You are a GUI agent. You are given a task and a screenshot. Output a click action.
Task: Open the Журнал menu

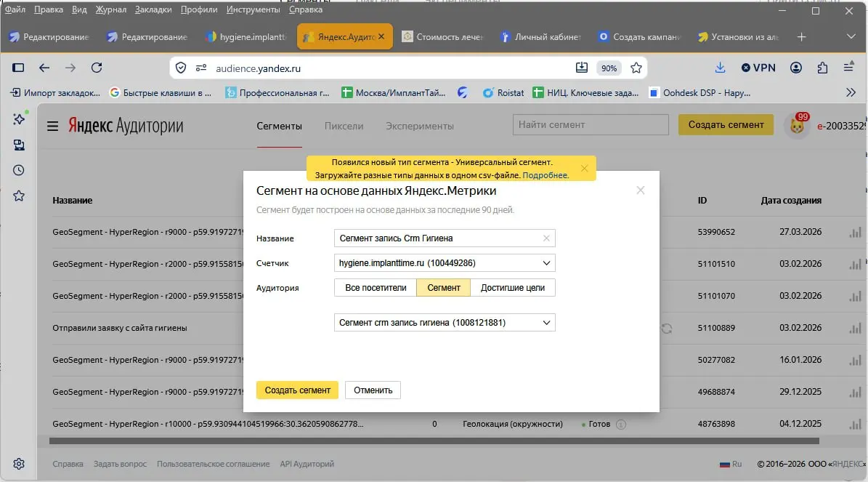110,9
